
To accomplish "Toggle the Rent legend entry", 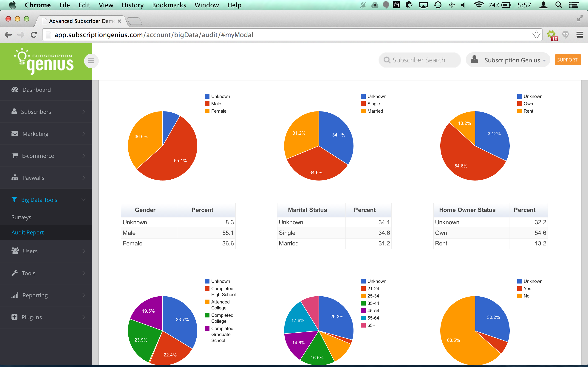I will (525, 111).
